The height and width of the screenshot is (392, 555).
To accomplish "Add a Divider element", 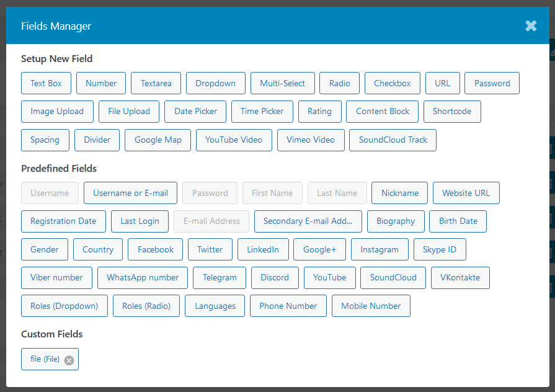I will tap(97, 140).
